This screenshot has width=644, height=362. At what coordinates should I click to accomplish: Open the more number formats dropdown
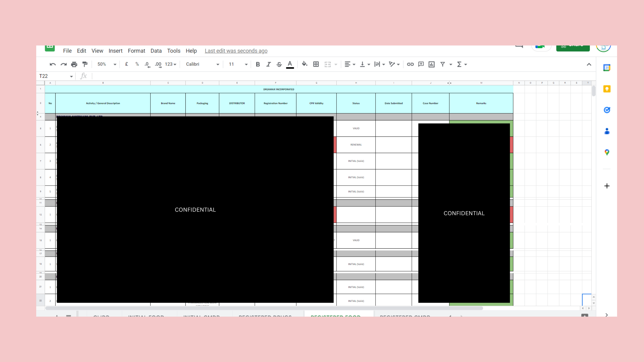[x=170, y=64]
